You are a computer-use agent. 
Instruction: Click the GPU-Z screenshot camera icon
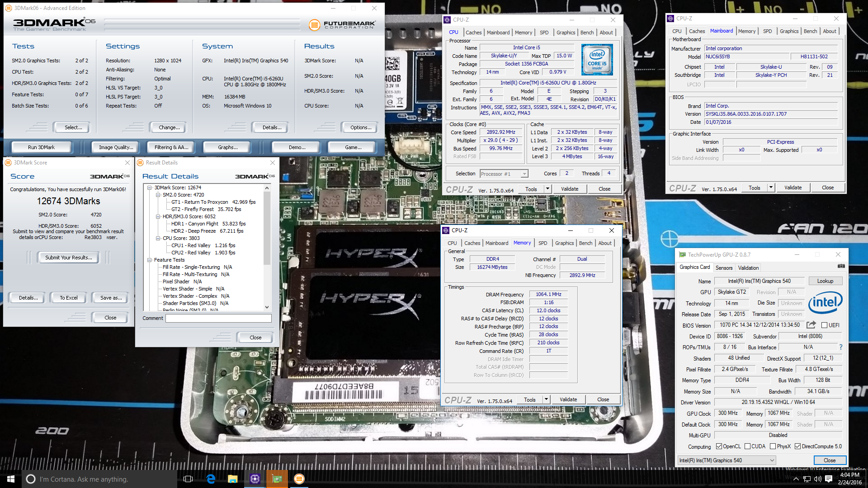(841, 266)
